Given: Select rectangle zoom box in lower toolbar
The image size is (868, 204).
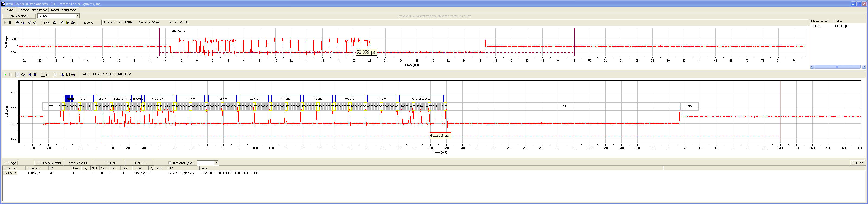Looking at the screenshot, I should coord(43,75).
